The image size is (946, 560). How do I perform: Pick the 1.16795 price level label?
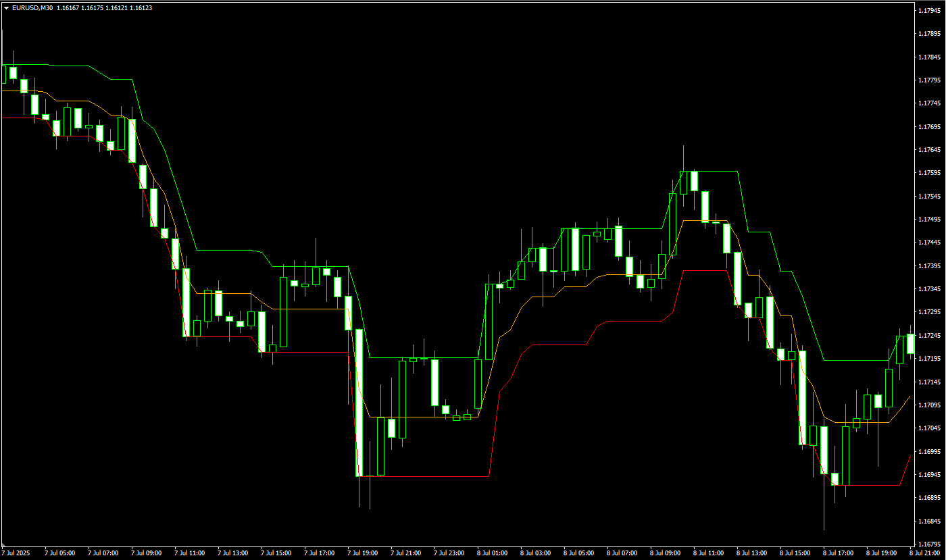pos(930,544)
